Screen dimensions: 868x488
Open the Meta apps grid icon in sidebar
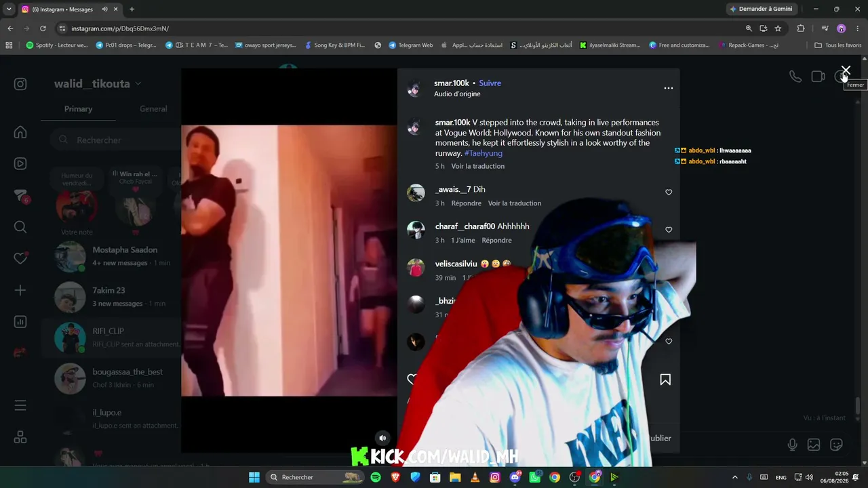tap(20, 437)
